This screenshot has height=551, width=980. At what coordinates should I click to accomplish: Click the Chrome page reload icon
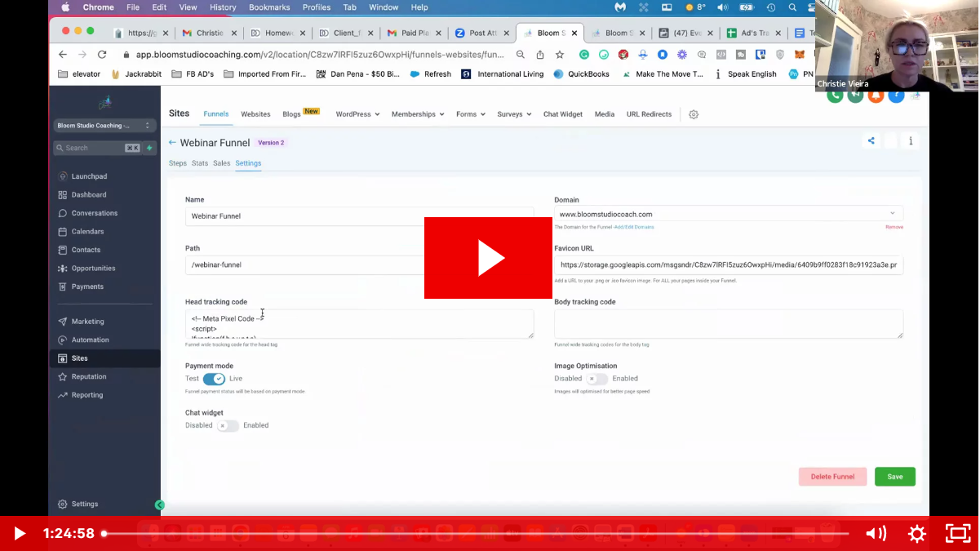tap(102, 55)
